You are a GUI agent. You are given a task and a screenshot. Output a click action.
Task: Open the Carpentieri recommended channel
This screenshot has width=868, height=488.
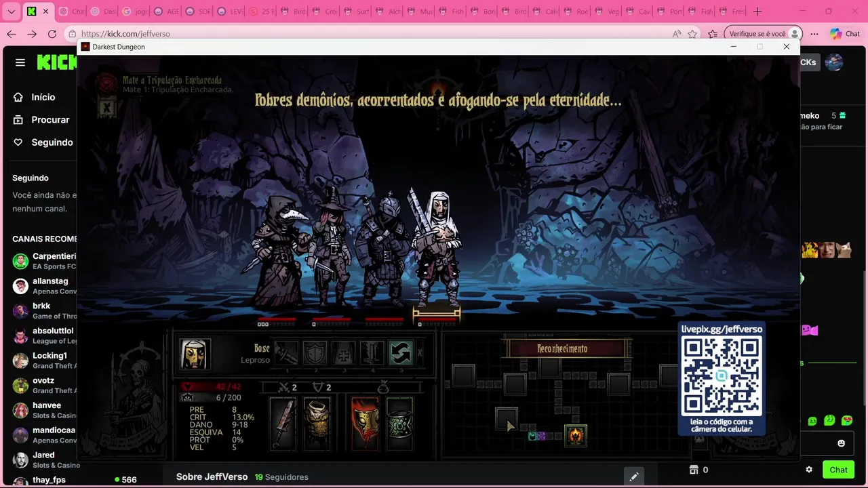(x=44, y=261)
